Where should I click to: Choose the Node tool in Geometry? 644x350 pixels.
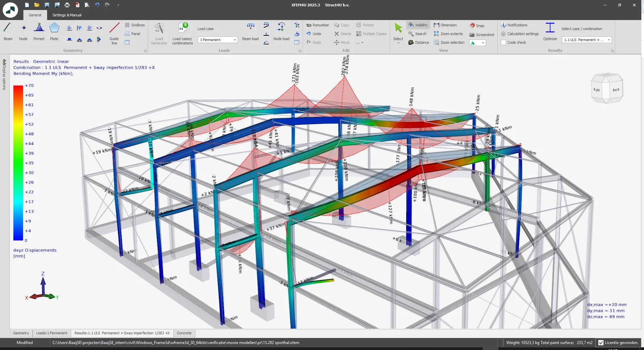click(23, 32)
